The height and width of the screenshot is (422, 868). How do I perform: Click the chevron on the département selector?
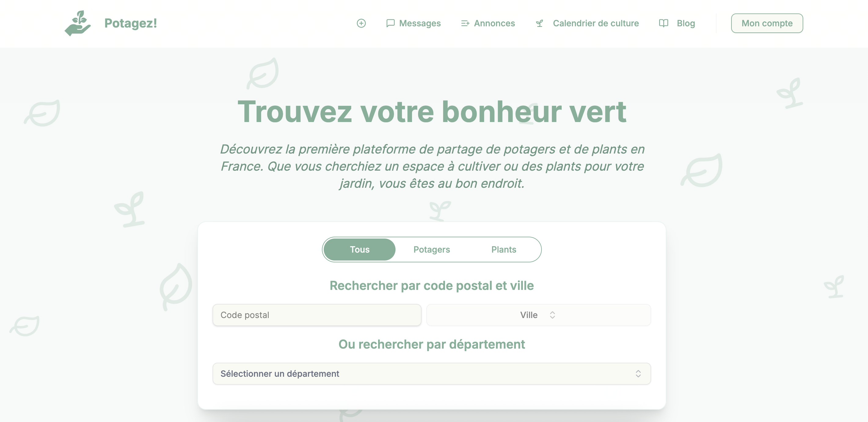(x=638, y=373)
